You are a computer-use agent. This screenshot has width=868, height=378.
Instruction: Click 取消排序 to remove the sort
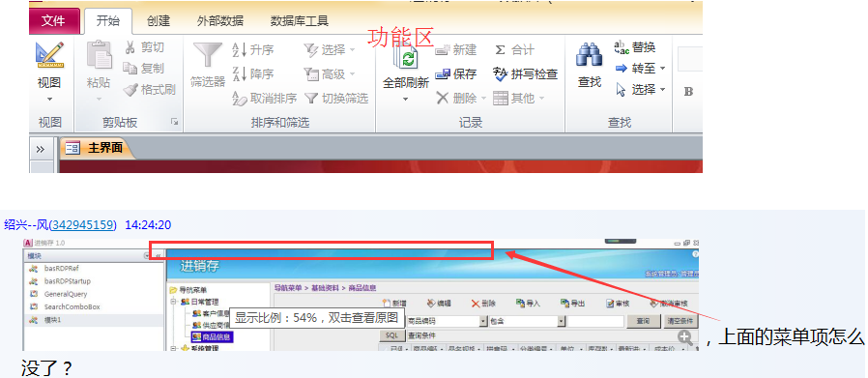(264, 99)
